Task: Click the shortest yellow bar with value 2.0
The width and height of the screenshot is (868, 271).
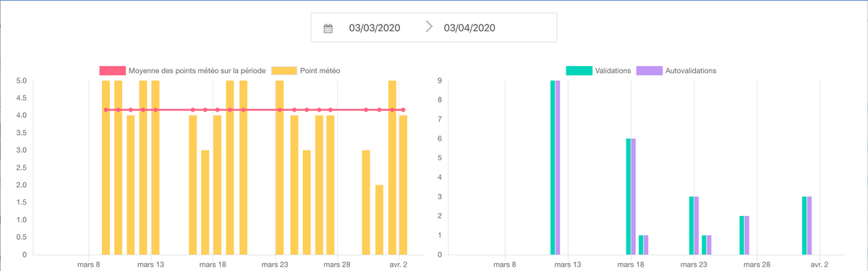Action: (379, 220)
